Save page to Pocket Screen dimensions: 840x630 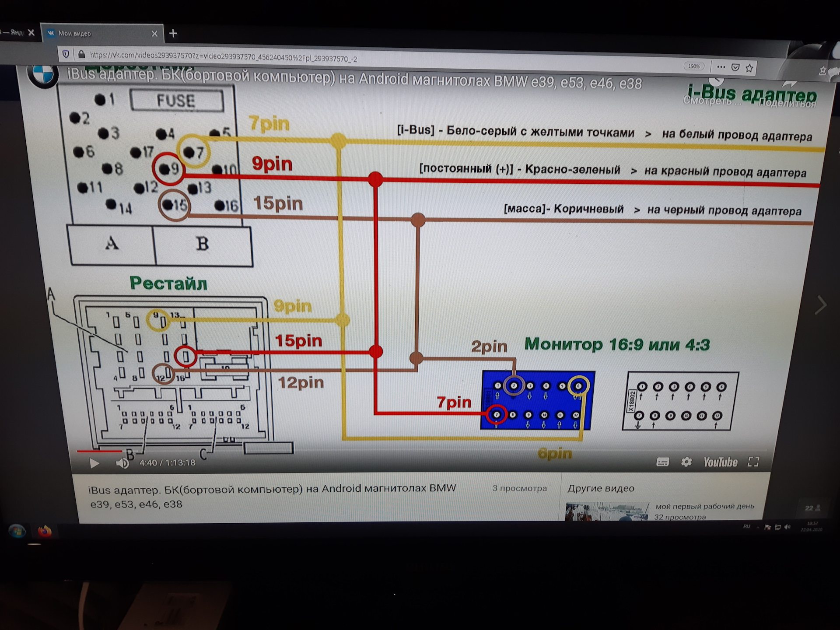(x=736, y=67)
